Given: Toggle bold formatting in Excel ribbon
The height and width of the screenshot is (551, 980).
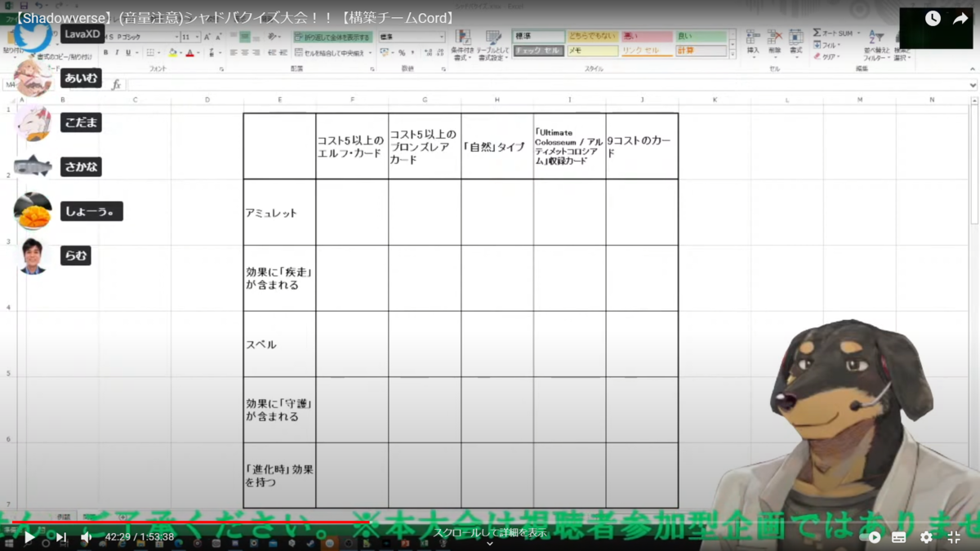Looking at the screenshot, I should click(105, 53).
